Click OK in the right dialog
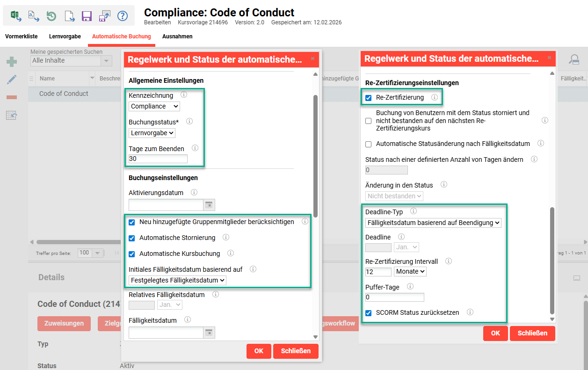This screenshot has width=588, height=370. (495, 333)
